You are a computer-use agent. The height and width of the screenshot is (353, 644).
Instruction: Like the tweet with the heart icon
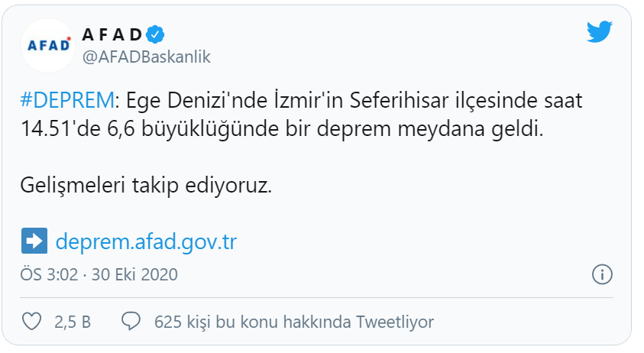(32, 321)
